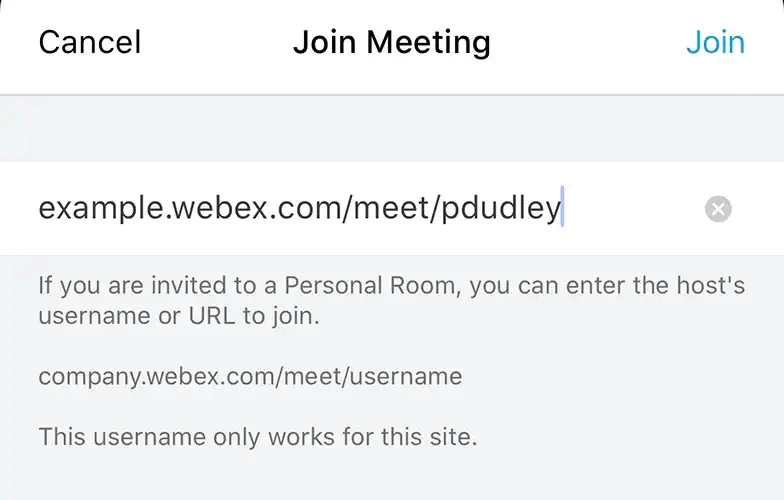784x500 pixels.
Task: Click the gray area above the URL field
Action: point(391,130)
